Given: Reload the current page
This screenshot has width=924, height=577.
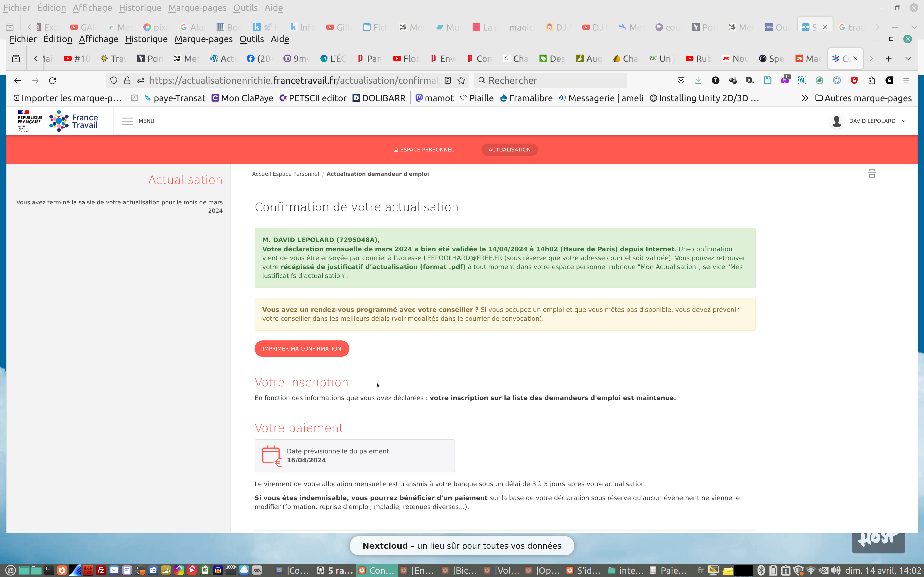Looking at the screenshot, I should click(53, 81).
